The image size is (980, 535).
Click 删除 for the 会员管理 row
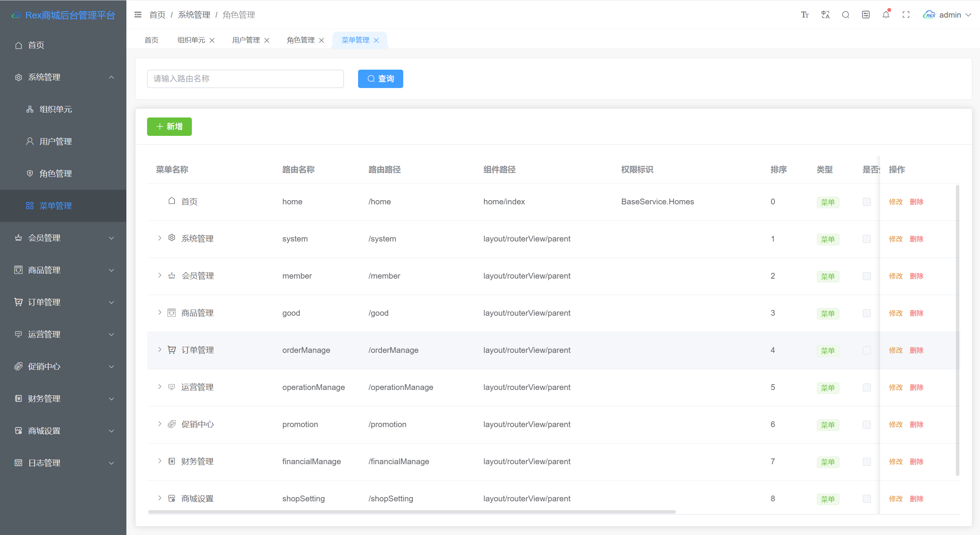pos(916,276)
